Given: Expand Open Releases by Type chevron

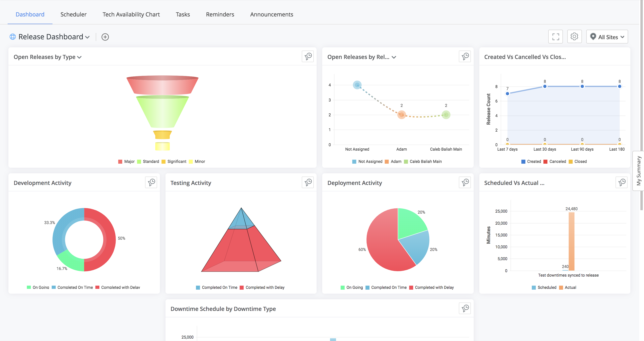Looking at the screenshot, I should coord(80,57).
